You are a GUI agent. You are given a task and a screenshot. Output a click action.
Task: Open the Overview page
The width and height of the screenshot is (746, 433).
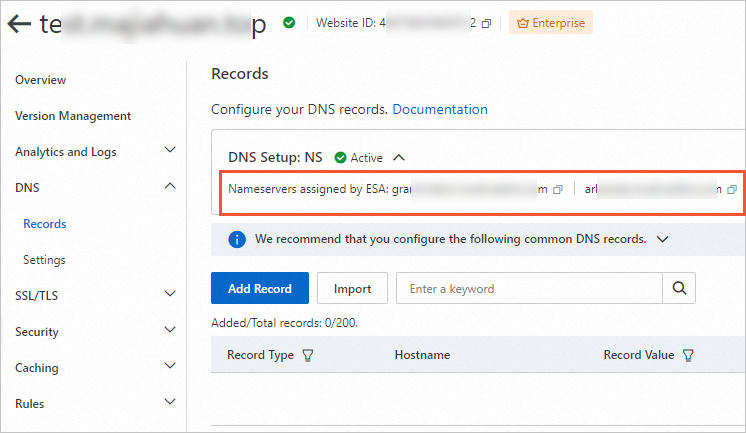41,80
